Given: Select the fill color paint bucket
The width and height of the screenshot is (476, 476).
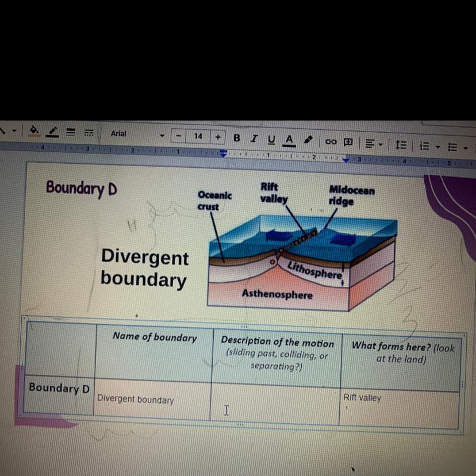Looking at the screenshot, I should (x=34, y=130).
